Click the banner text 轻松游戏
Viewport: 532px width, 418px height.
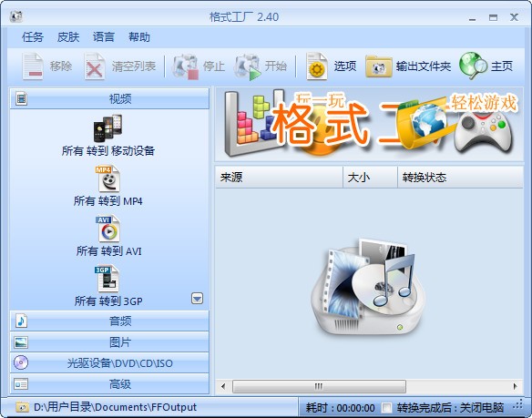click(484, 103)
